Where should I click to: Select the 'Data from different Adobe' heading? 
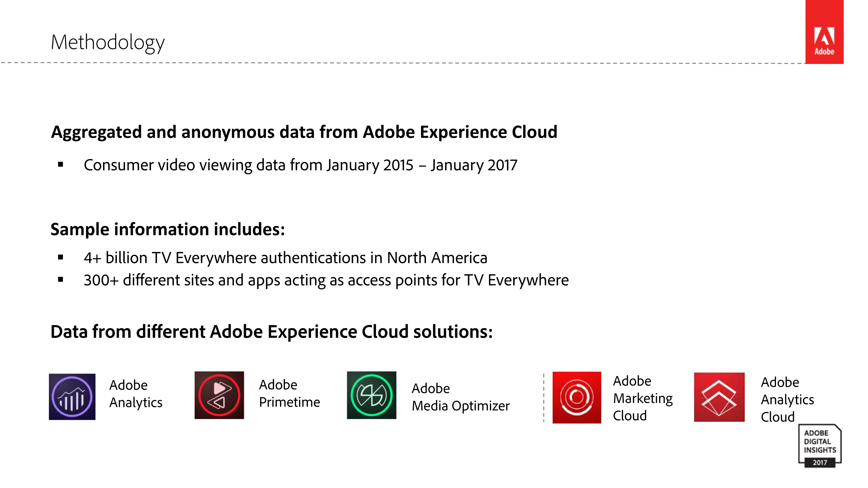(x=271, y=332)
